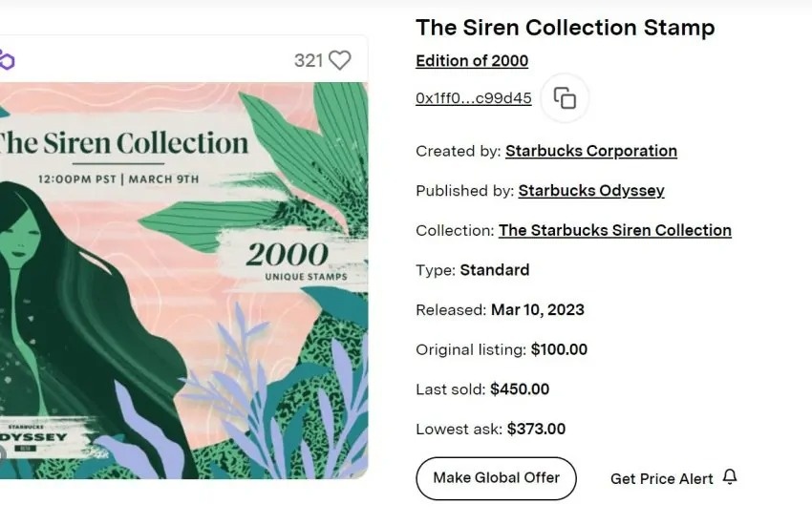Click the $450.00 last sold price
Viewport: 812px width, 525px height.
[x=520, y=389]
